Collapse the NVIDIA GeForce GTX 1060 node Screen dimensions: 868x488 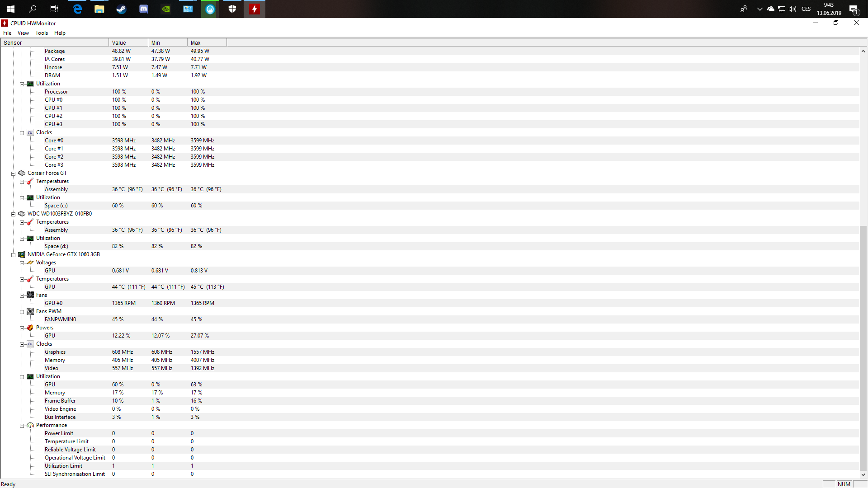pyautogui.click(x=14, y=255)
